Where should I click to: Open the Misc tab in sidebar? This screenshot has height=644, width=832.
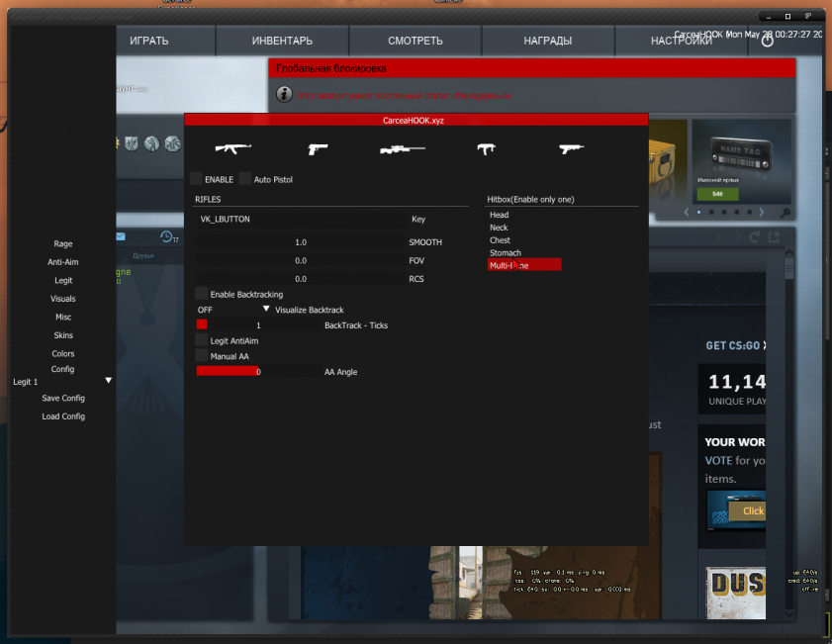[x=63, y=317]
